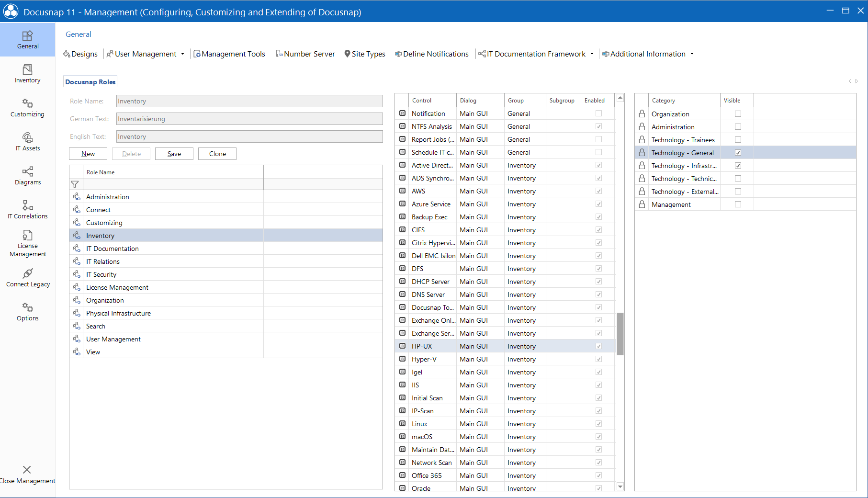Select the IT Correlations sidebar icon
The image size is (868, 498).
click(x=27, y=209)
